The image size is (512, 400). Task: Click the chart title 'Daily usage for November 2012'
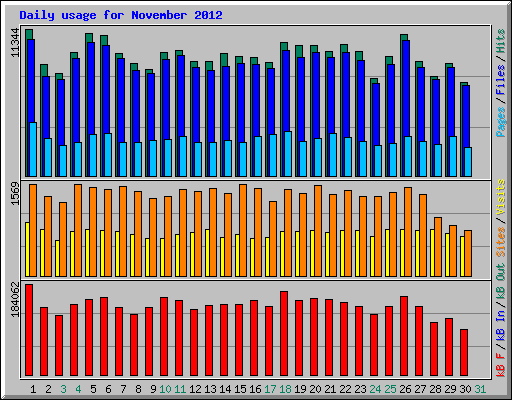point(121,15)
